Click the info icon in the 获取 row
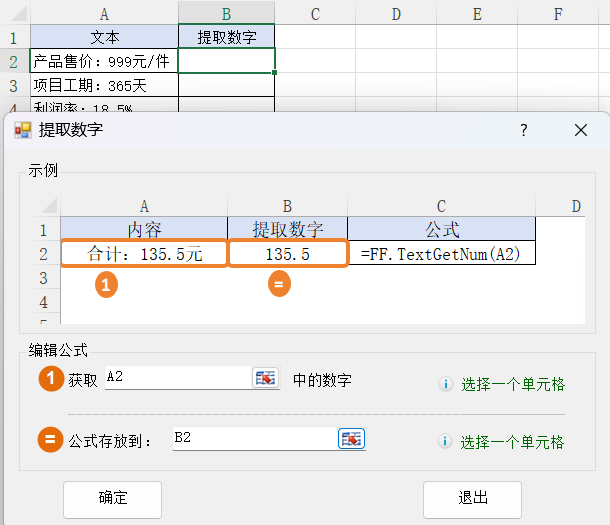The image size is (610, 525). [445, 384]
